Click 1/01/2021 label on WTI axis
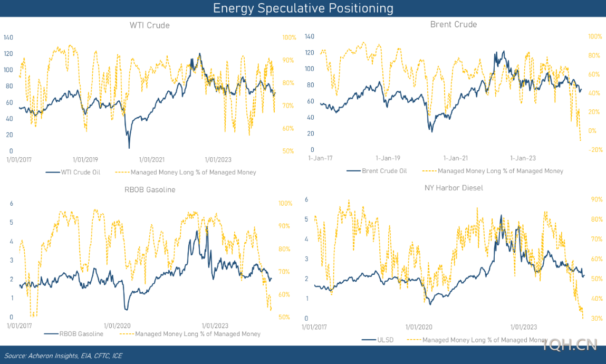The height and width of the screenshot is (364, 606). pyautogui.click(x=152, y=160)
